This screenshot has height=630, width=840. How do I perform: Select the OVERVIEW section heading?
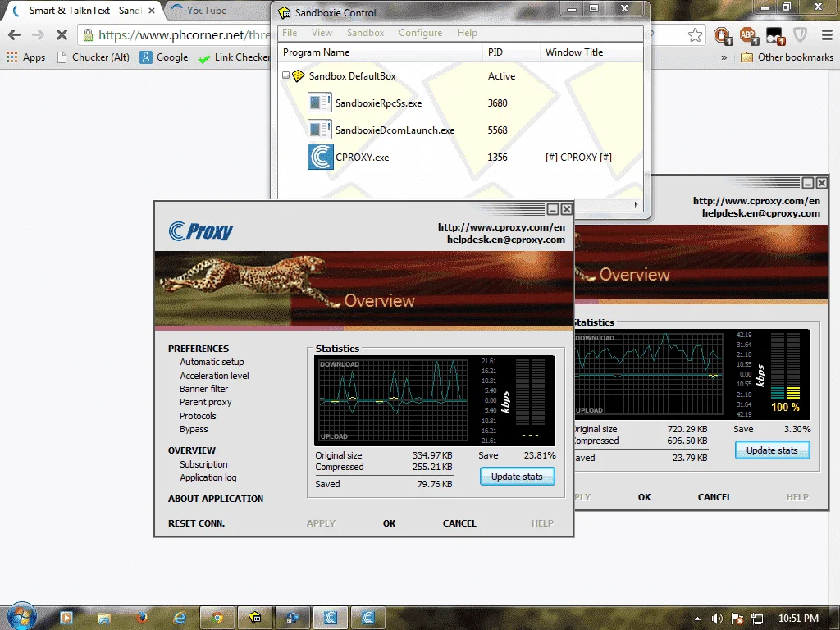[x=191, y=450]
